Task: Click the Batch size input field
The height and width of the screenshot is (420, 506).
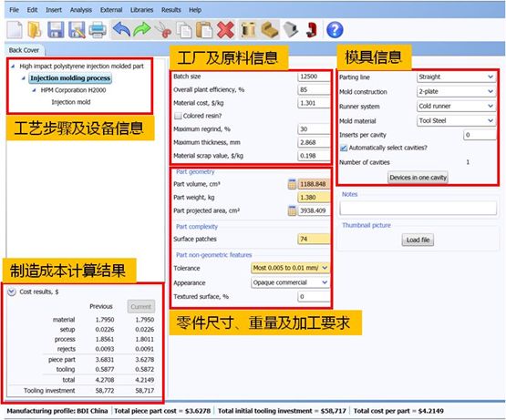Action: [314, 77]
